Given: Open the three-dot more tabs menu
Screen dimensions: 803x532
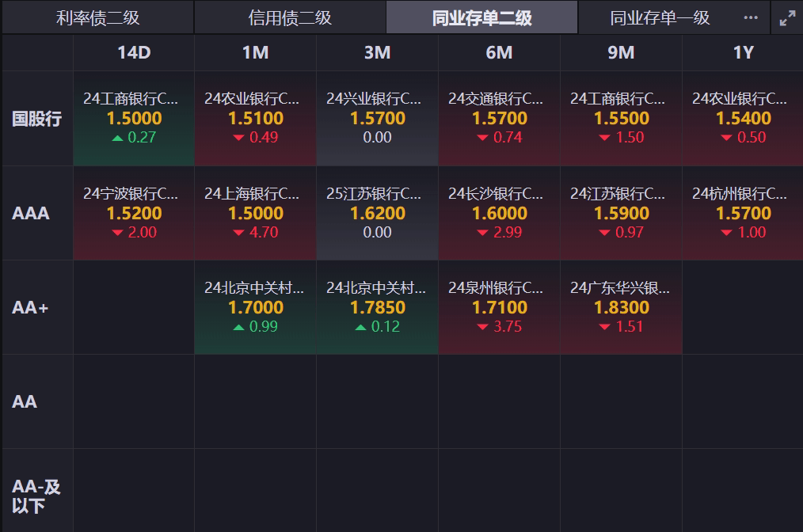Looking at the screenshot, I should (751, 18).
